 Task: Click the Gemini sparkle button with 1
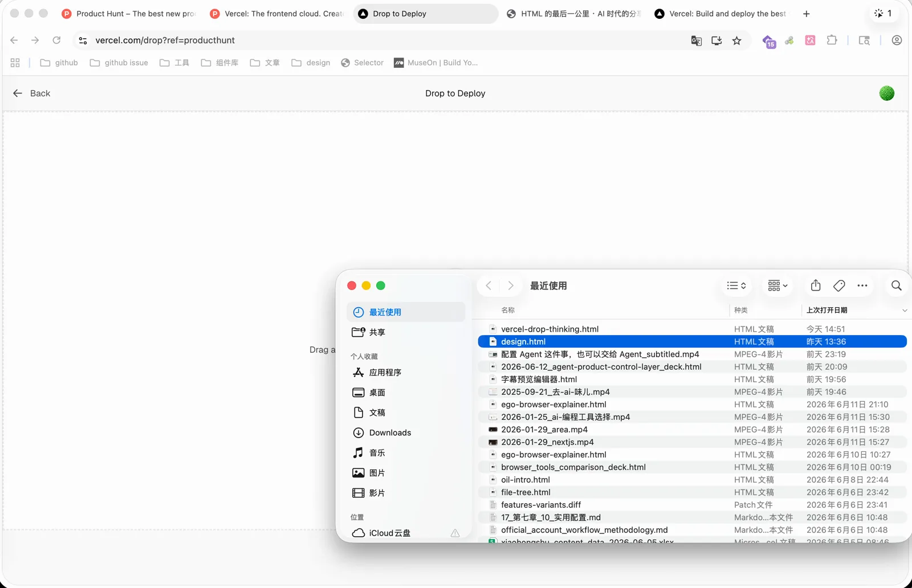[x=883, y=14]
